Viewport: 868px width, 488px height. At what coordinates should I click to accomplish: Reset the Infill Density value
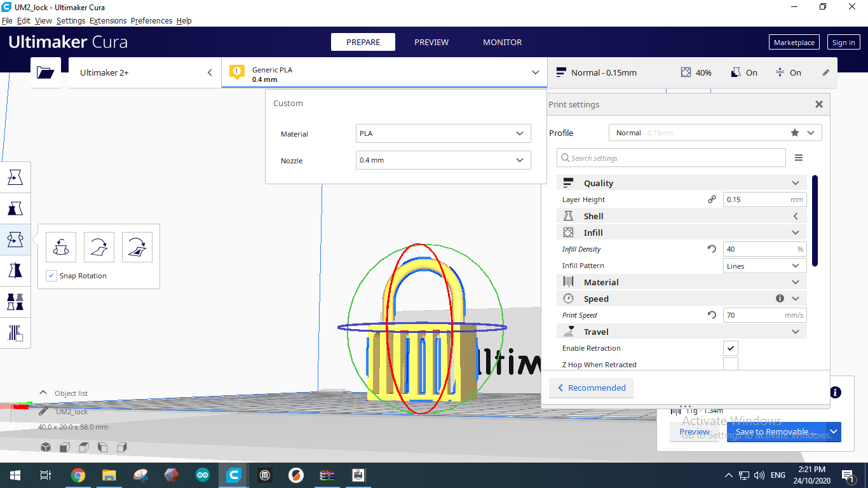[x=712, y=249]
